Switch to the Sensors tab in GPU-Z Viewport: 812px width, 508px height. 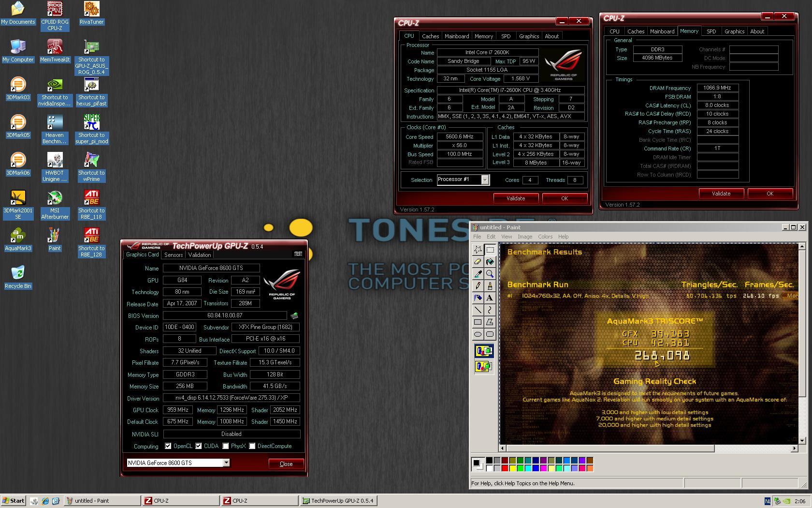(x=174, y=255)
